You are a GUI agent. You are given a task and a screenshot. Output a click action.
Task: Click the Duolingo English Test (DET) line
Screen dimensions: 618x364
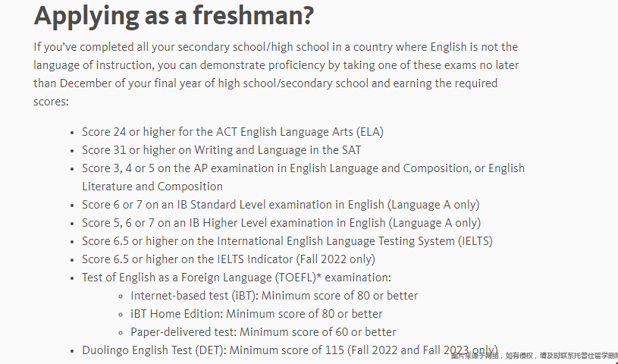point(290,350)
